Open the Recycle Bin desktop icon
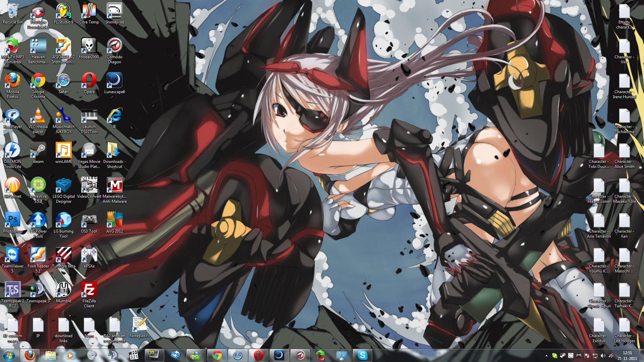 pos(13,14)
